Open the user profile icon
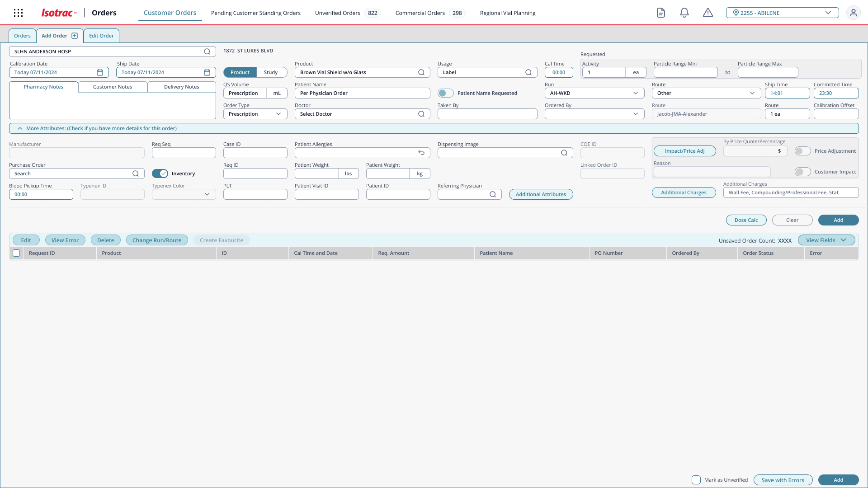Image resolution: width=868 pixels, height=488 pixels. click(853, 13)
